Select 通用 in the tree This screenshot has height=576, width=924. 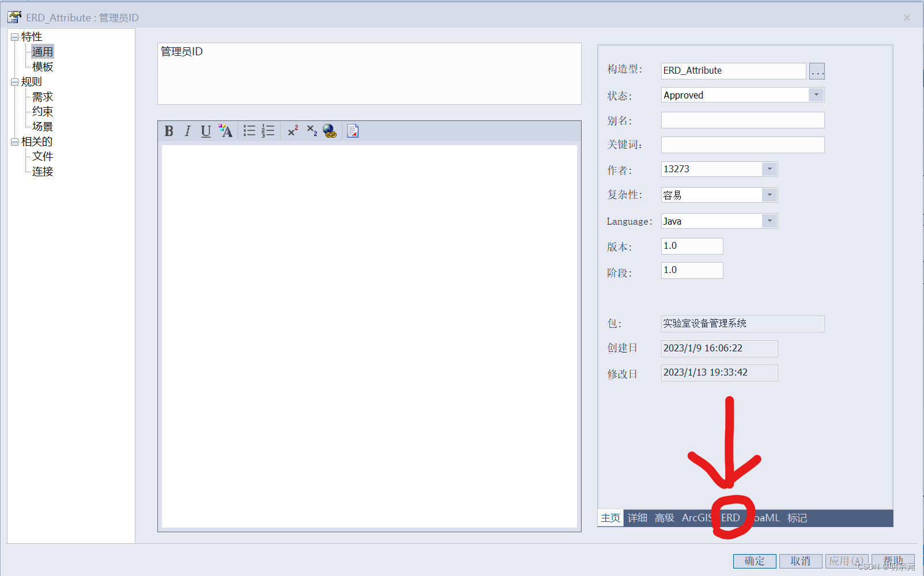tap(42, 52)
